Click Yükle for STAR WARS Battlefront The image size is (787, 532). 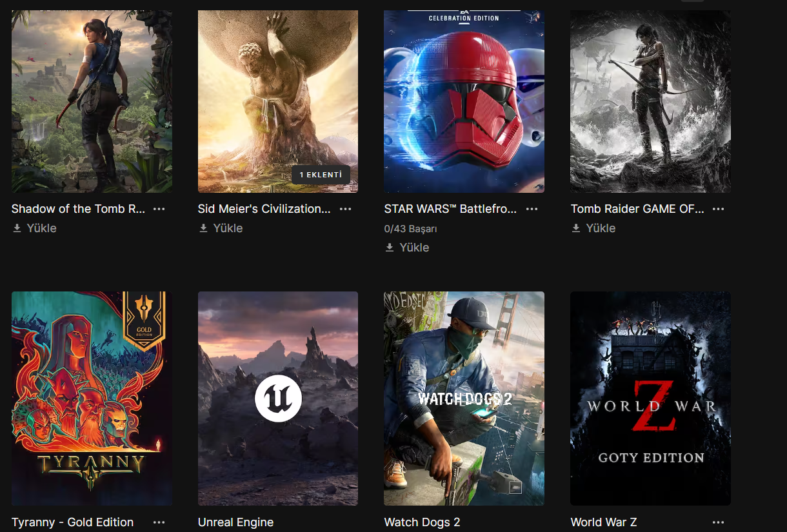pos(415,248)
